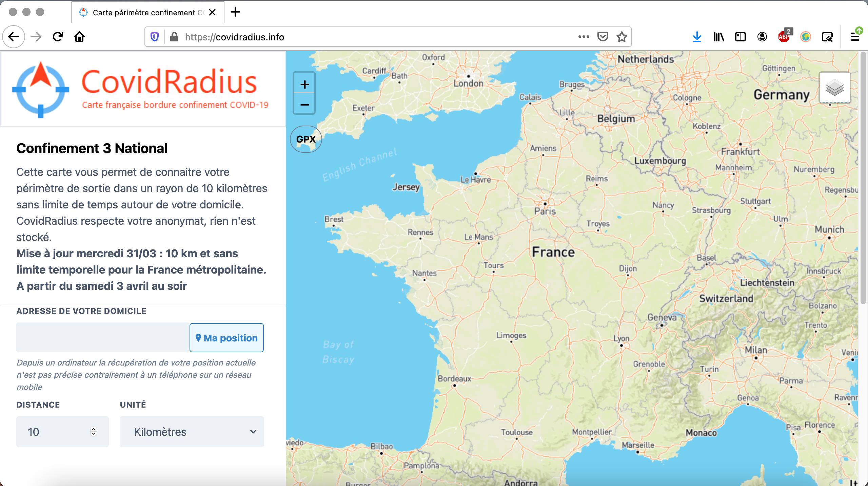Zoom out on the map
This screenshot has width=868, height=486.
tap(304, 105)
